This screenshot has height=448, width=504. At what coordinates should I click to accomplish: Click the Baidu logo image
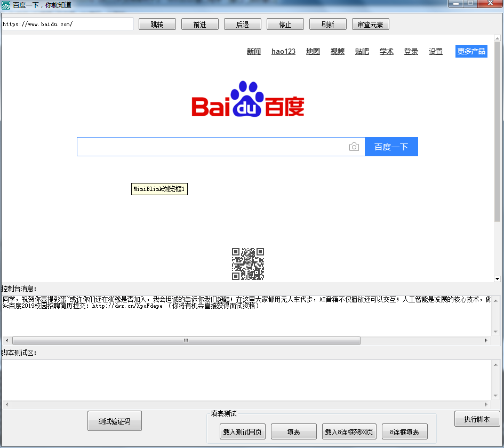[248, 99]
